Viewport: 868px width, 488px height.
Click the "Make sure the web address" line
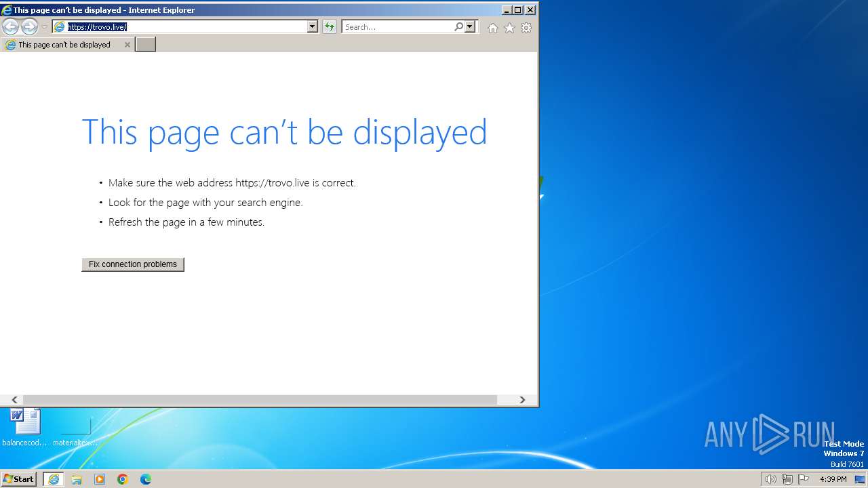pos(232,183)
